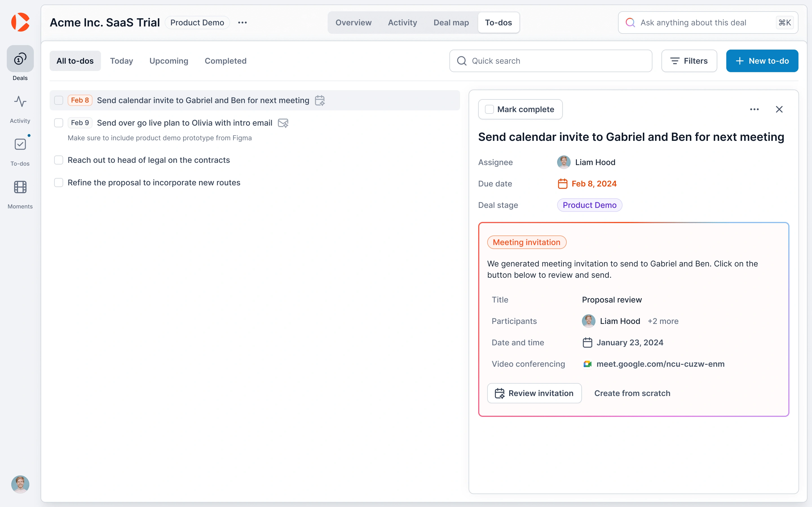Click the Google Meet link icon

tap(587, 364)
